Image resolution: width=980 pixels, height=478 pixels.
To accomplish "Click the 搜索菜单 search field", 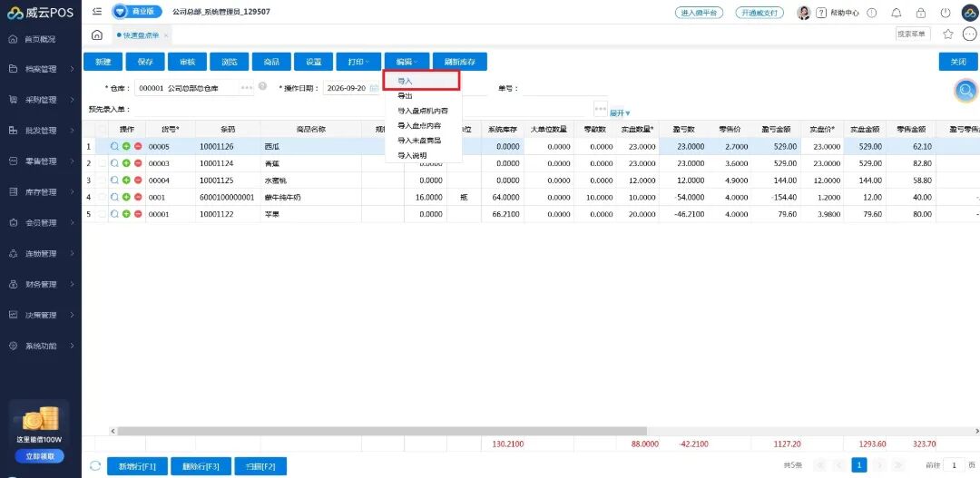I will (913, 34).
